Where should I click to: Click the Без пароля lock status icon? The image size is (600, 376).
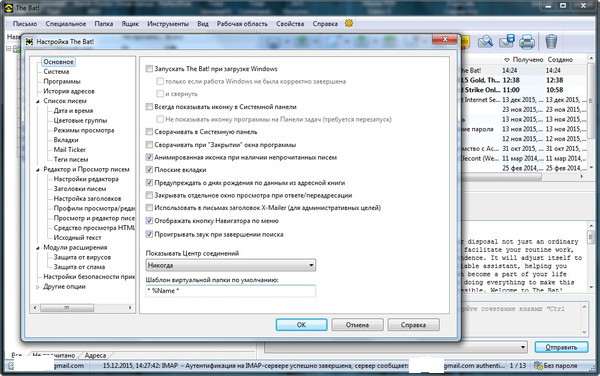click(x=538, y=366)
